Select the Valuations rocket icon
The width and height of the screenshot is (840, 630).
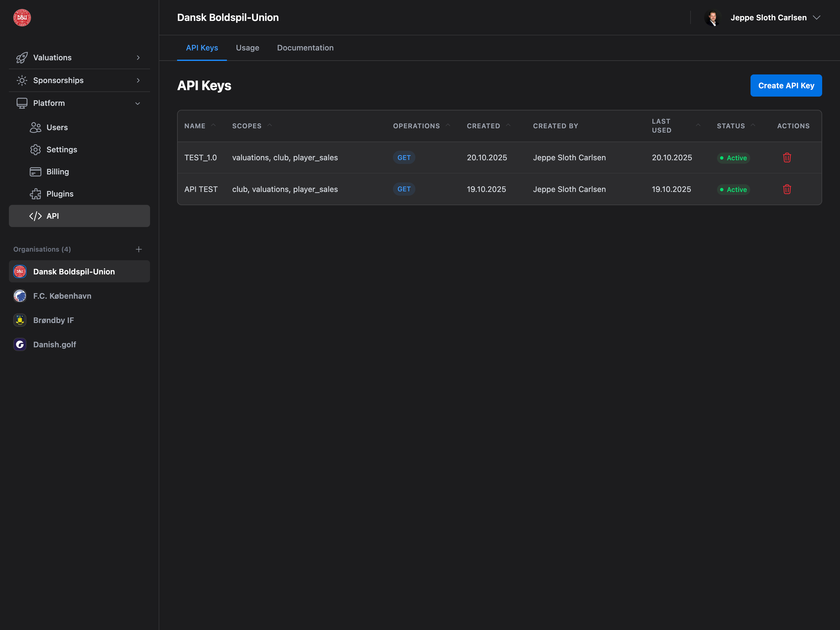tap(22, 58)
